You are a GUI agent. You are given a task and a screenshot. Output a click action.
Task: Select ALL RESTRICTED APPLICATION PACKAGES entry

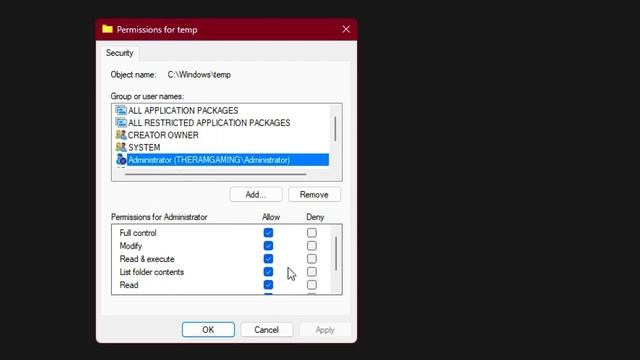point(209,123)
